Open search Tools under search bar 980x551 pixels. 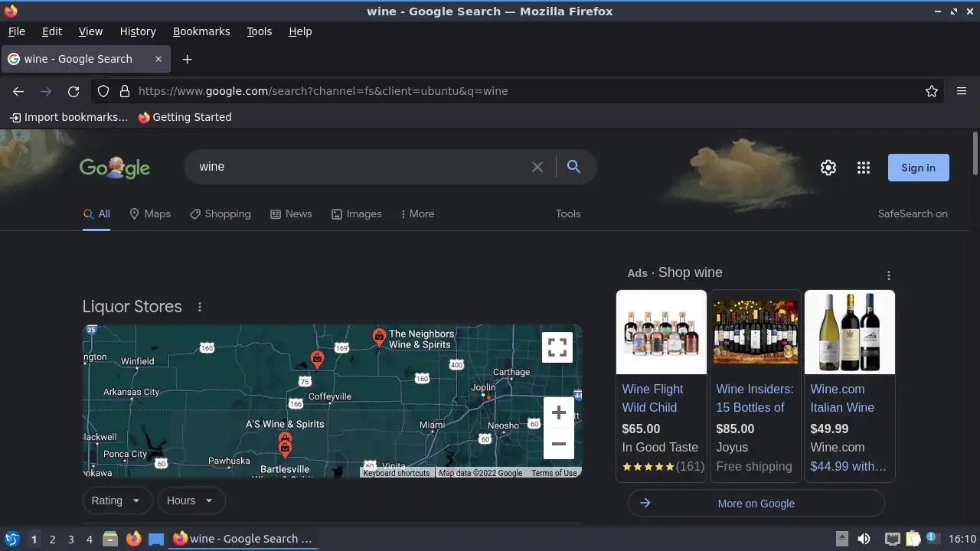(x=568, y=214)
